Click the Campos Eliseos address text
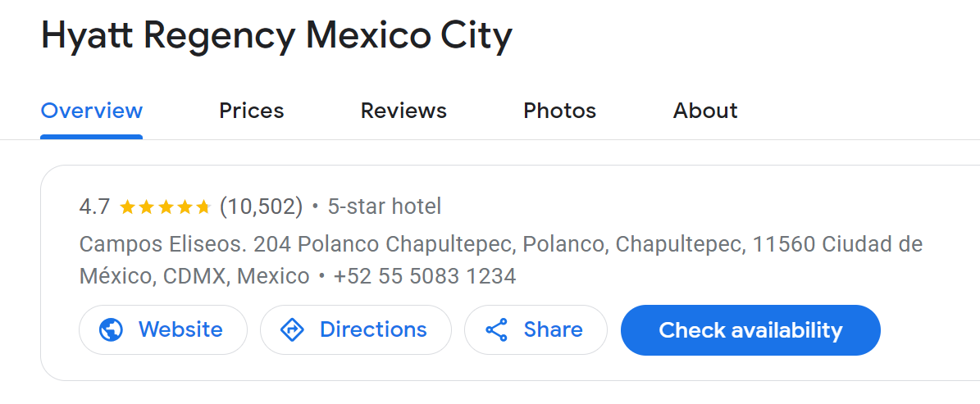Image resolution: width=980 pixels, height=404 pixels. pyautogui.click(x=500, y=260)
